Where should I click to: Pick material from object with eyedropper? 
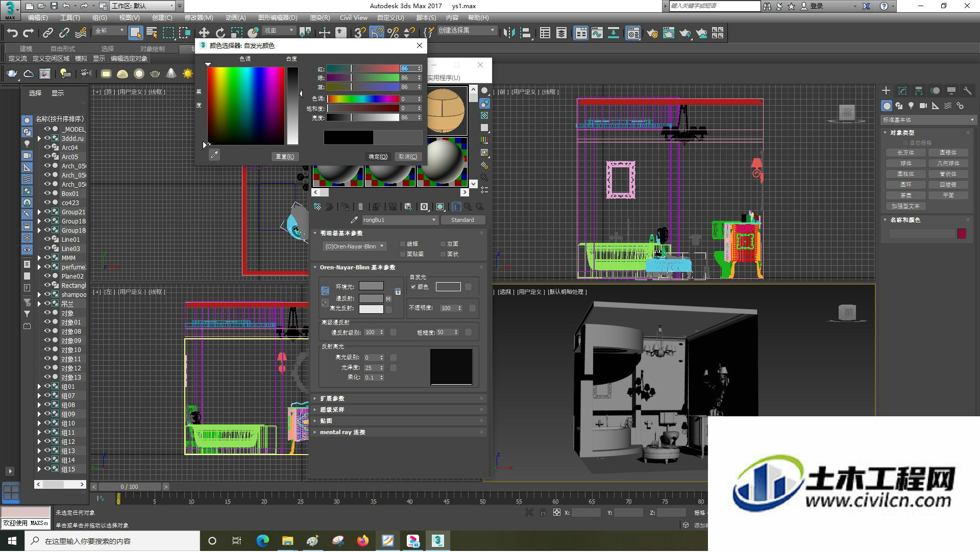(354, 220)
